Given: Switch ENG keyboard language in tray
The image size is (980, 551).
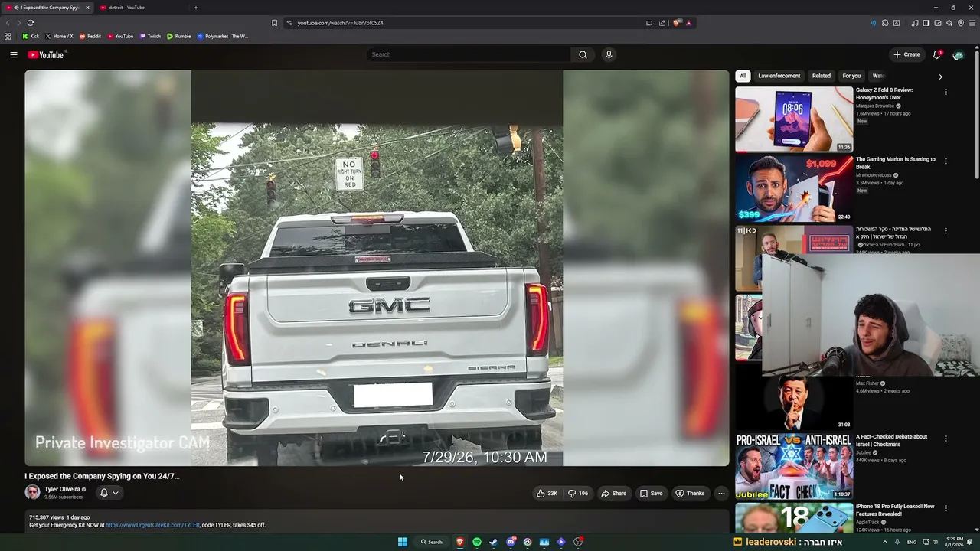Looking at the screenshot, I should tap(911, 542).
